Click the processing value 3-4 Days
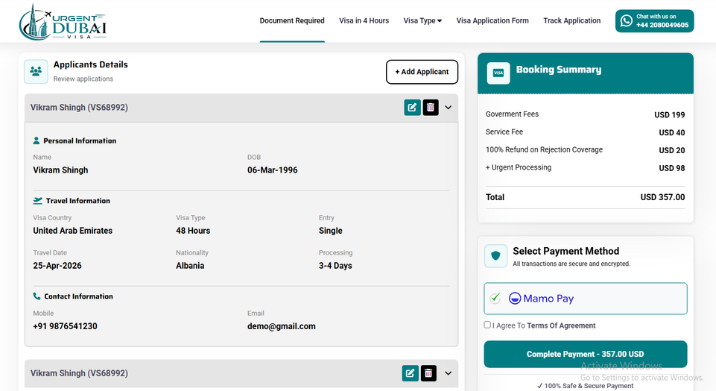The image size is (716, 391). (x=335, y=265)
